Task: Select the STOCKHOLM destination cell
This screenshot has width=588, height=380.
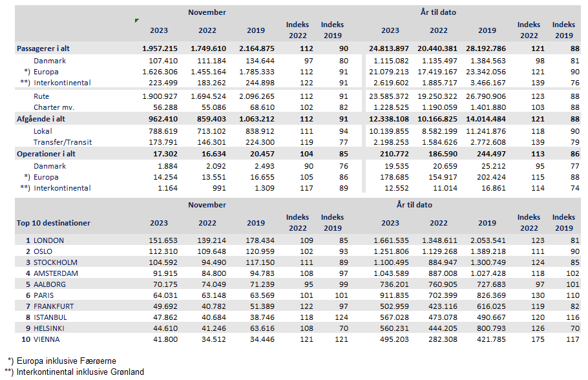Action: click(x=55, y=262)
